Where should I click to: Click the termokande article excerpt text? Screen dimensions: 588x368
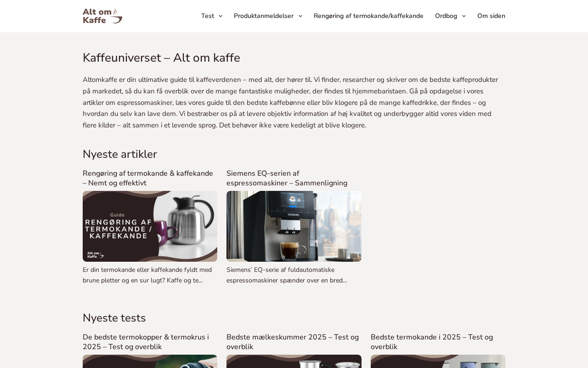coord(147,275)
